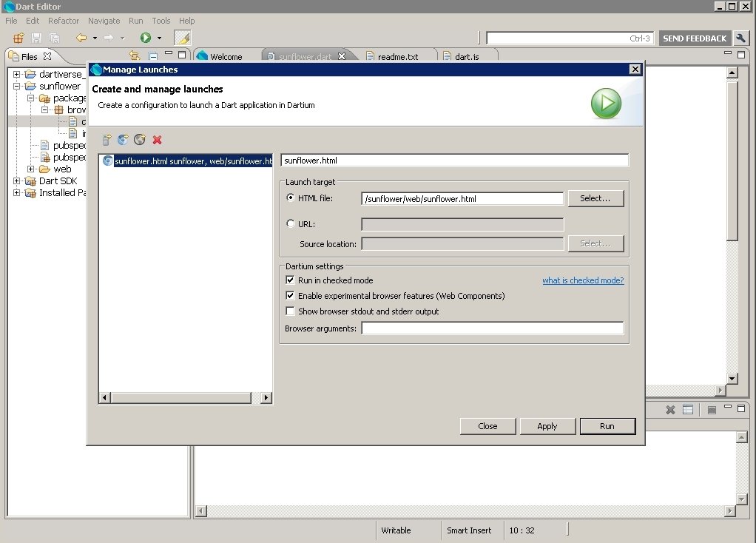Create new Dartium launch icon
The height and width of the screenshot is (543, 756).
point(123,140)
